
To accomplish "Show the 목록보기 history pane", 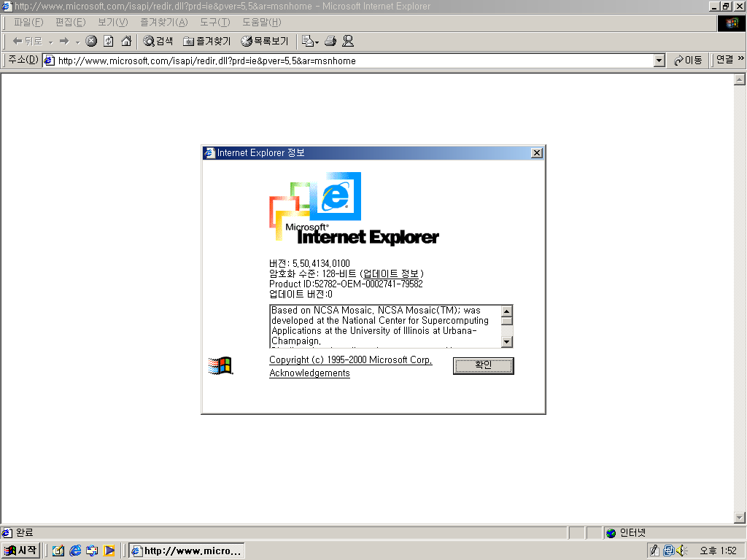I will coord(265,42).
